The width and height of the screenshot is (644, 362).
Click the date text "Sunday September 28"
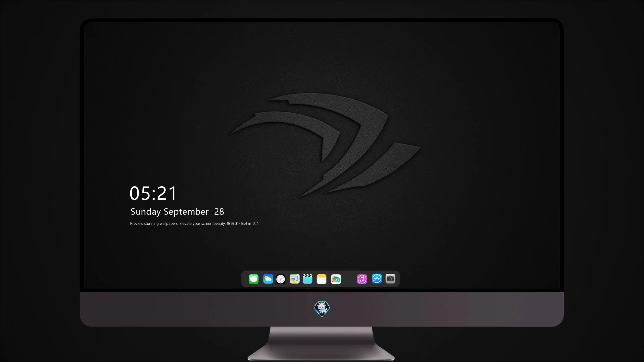pyautogui.click(x=177, y=212)
